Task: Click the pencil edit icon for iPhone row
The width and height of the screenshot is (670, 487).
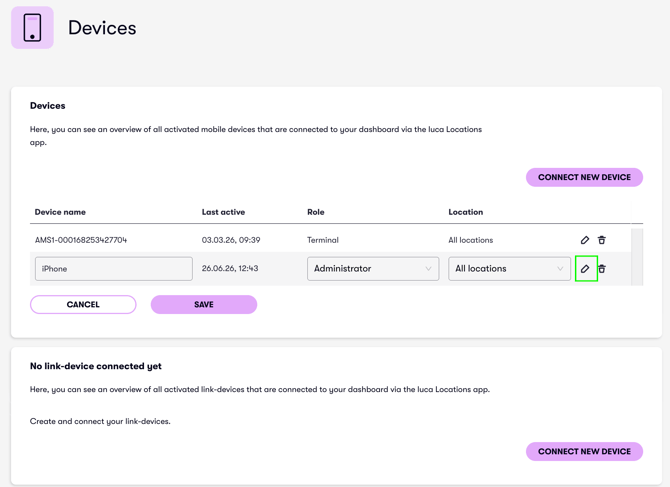Action: coord(585,269)
